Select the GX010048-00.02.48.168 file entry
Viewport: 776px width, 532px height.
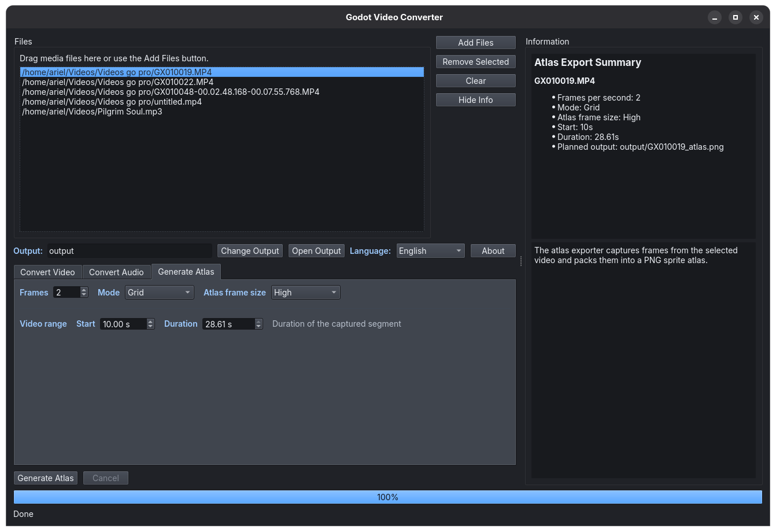[x=222, y=92]
